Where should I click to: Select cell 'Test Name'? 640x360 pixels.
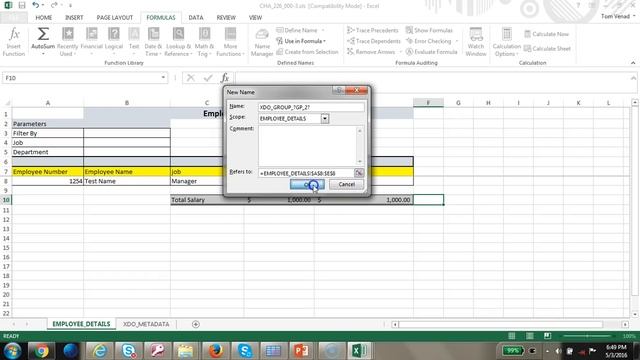click(127, 181)
